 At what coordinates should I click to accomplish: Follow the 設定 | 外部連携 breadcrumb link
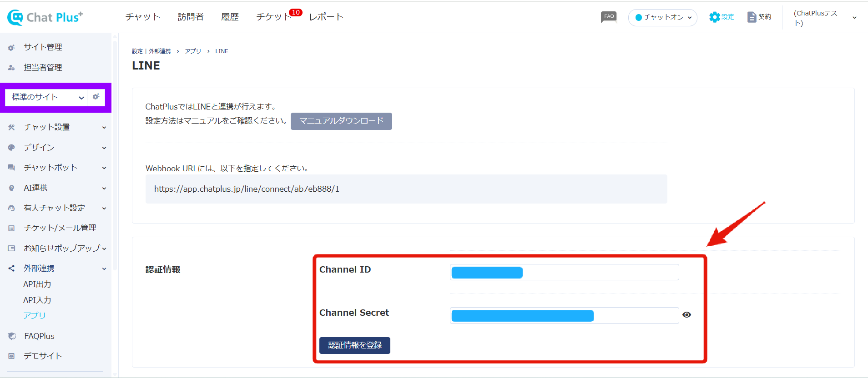tap(151, 51)
